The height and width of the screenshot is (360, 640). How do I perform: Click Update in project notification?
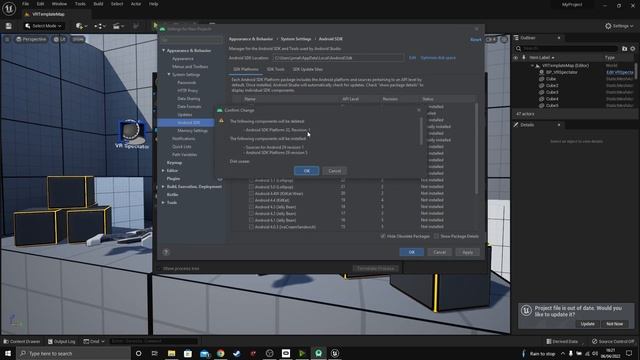587,324
